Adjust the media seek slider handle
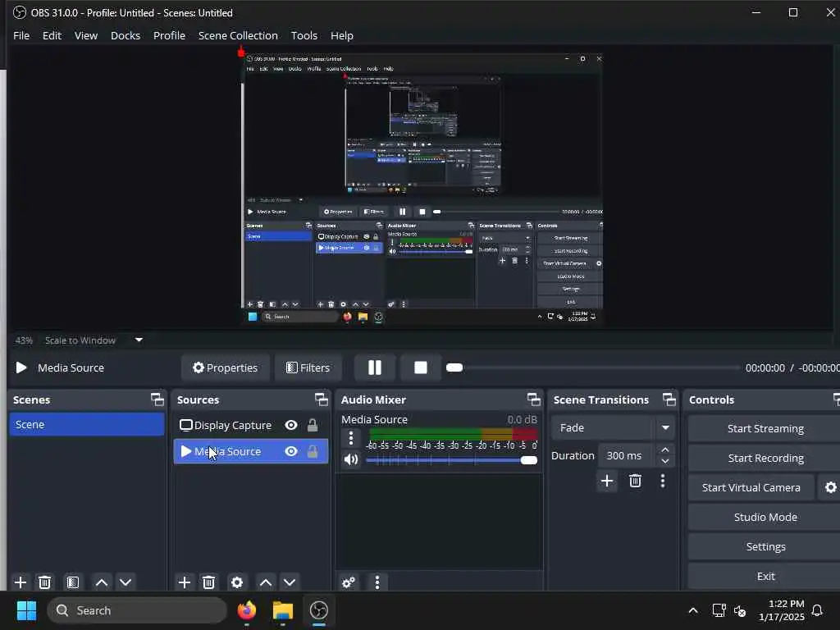This screenshot has height=630, width=840. click(x=454, y=367)
